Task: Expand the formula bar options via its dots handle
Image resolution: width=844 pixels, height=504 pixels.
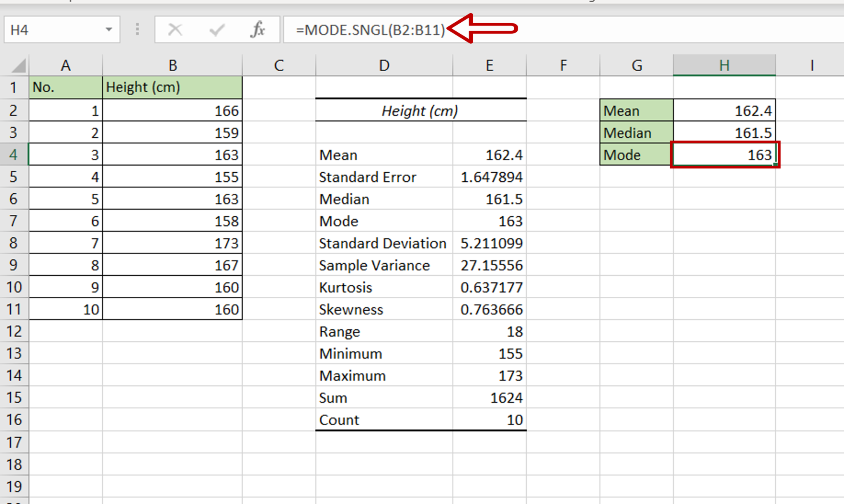Action: pos(137,29)
